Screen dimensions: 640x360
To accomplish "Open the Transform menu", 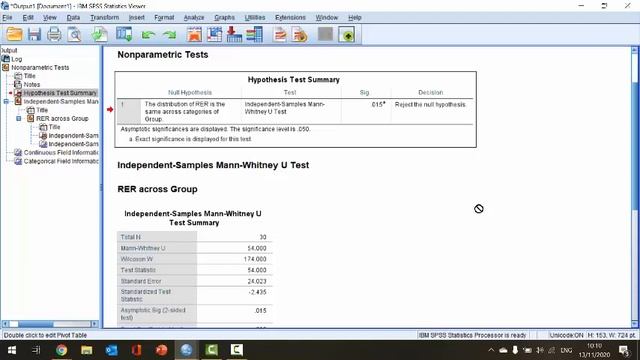I will pyautogui.click(x=105, y=18).
